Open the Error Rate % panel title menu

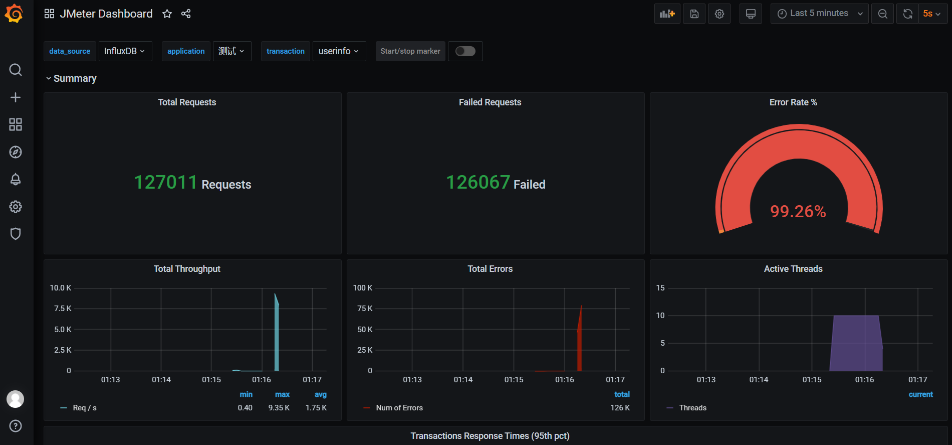pos(793,102)
